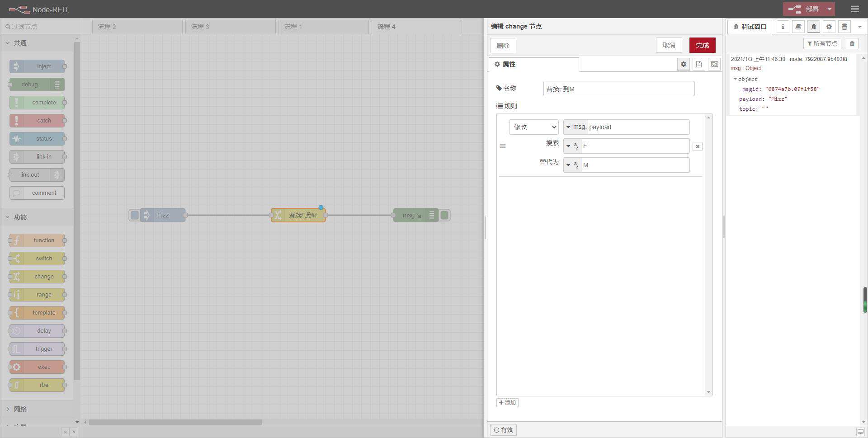Open the msg. property type dropdown

tap(575, 127)
